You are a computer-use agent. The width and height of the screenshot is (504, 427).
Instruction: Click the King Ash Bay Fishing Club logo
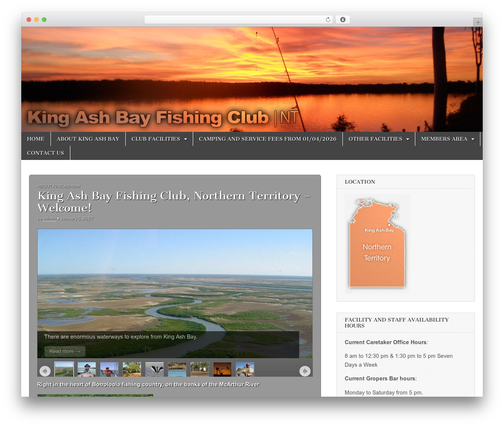pyautogui.click(x=163, y=118)
